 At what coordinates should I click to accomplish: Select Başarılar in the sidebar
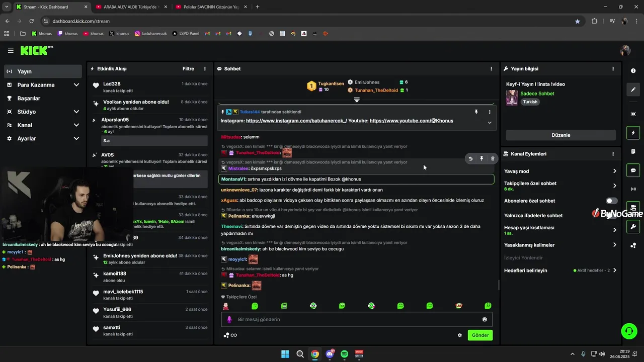click(x=43, y=99)
